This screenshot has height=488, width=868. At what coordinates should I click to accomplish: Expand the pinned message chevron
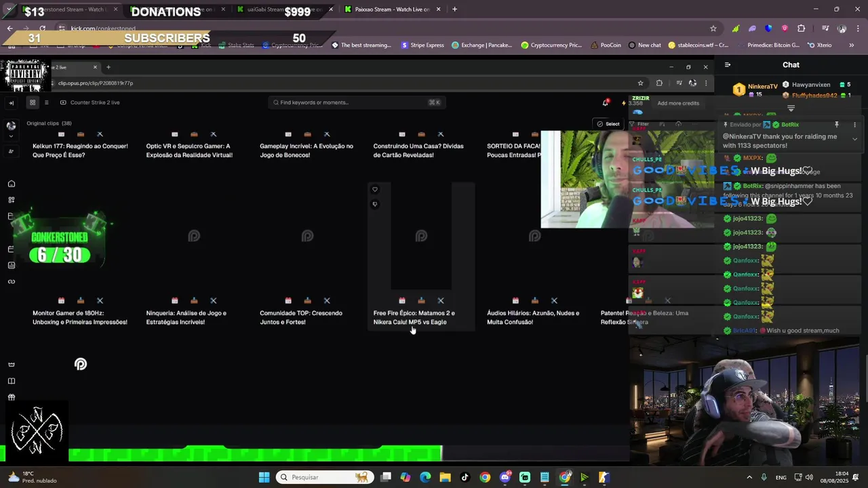pos(854,139)
